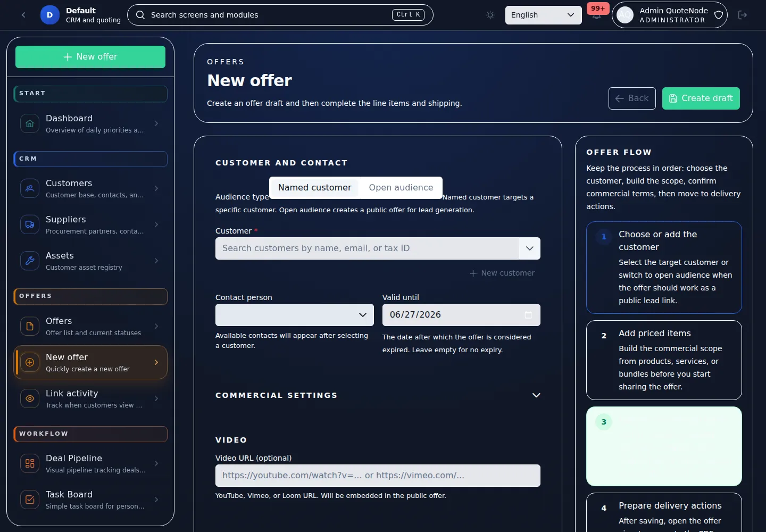Screen dimensions: 766x532
Task: Click the New customer link
Action: pos(502,273)
